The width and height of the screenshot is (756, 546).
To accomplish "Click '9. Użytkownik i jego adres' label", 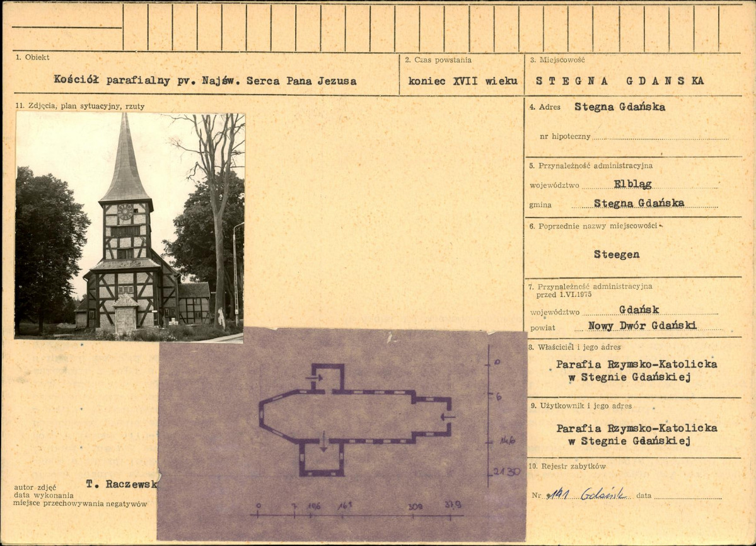I will 581,406.
